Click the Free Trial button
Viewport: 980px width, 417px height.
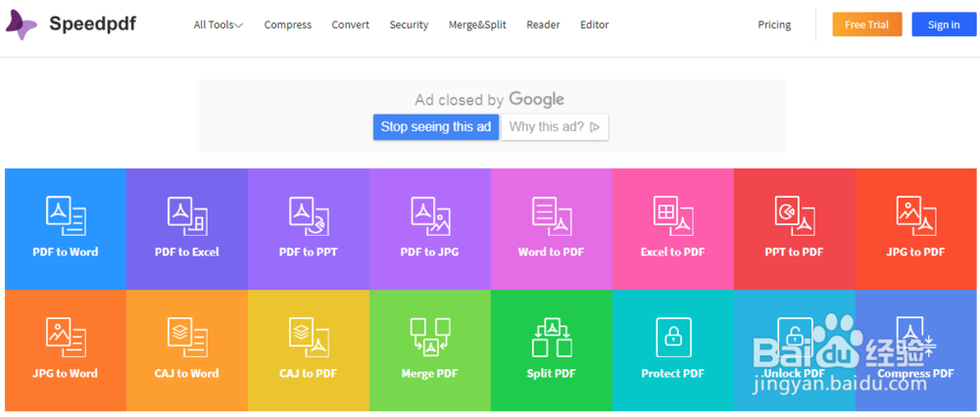click(866, 24)
